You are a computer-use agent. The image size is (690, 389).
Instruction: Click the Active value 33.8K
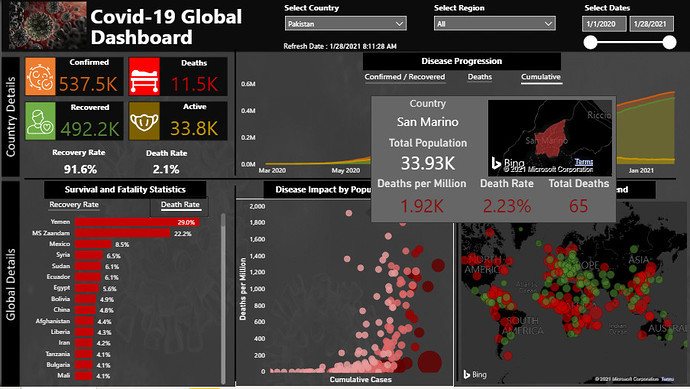coord(194,128)
